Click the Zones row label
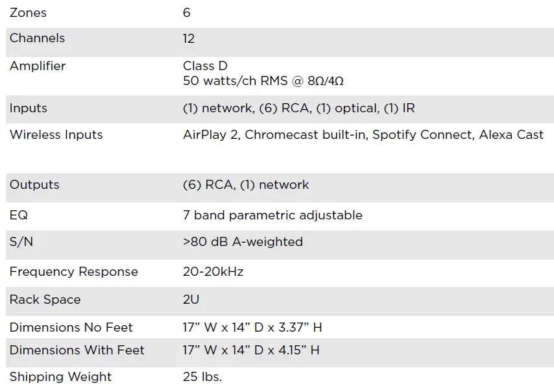 (28, 13)
